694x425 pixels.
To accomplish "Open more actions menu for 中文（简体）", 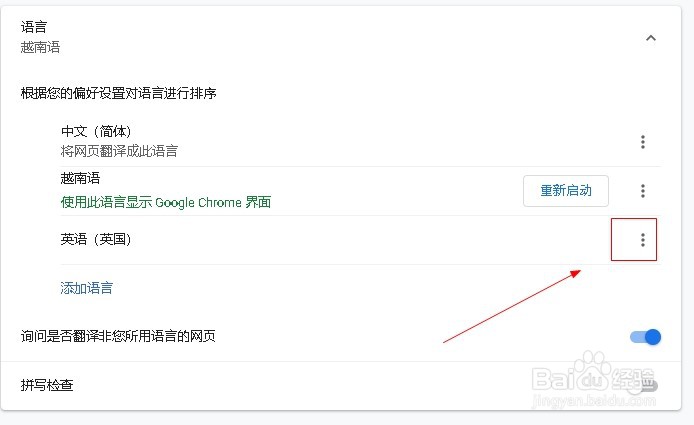I will point(643,142).
